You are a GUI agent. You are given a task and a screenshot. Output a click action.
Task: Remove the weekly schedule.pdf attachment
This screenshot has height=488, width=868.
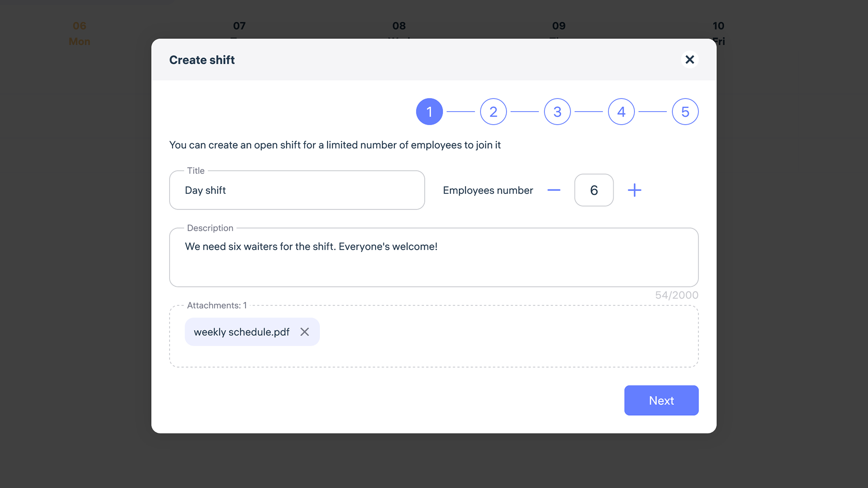(x=305, y=332)
